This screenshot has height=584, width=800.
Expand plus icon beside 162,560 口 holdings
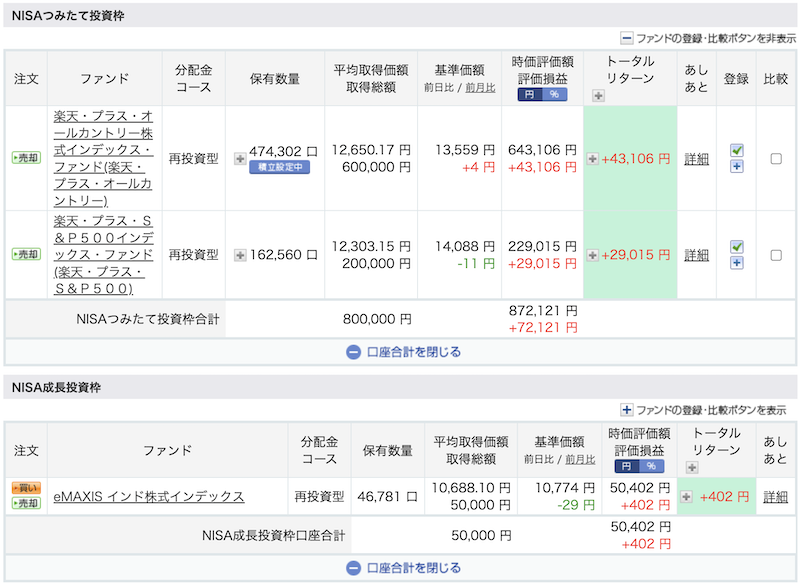240,255
